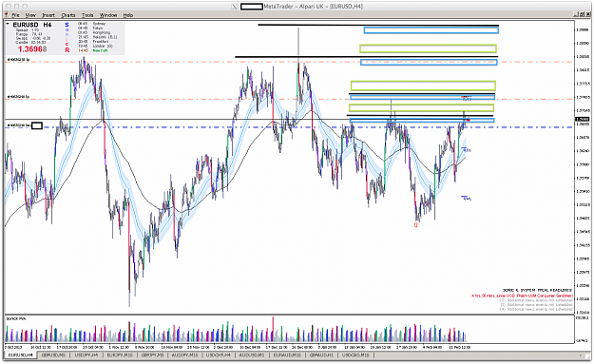Switch to the USDJPY,H4 chart tab

[x=86, y=355]
